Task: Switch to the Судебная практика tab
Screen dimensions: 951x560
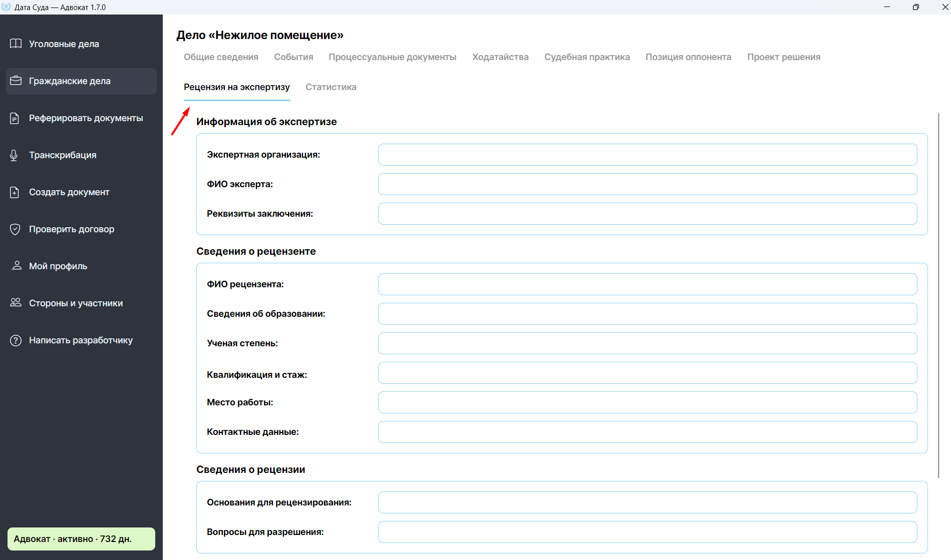Action: tap(587, 57)
